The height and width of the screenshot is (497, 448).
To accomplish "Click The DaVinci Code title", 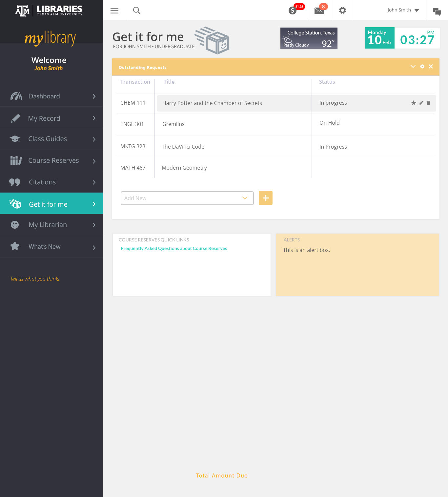I will (183, 147).
